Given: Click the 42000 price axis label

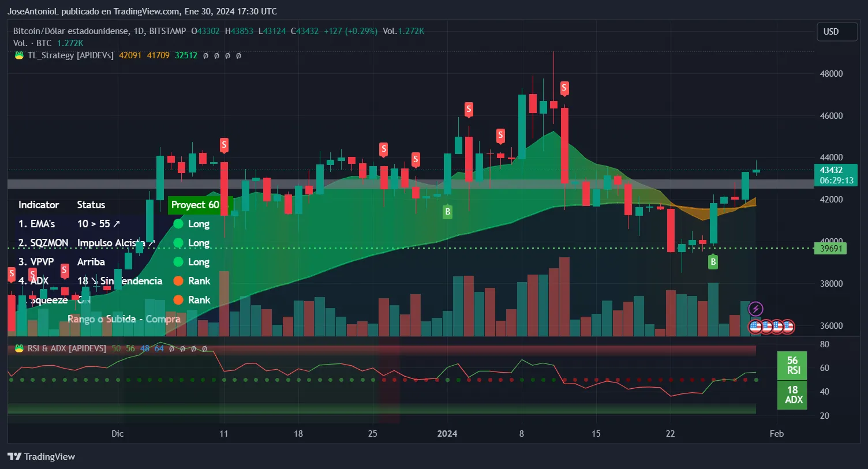Looking at the screenshot, I should (x=831, y=200).
